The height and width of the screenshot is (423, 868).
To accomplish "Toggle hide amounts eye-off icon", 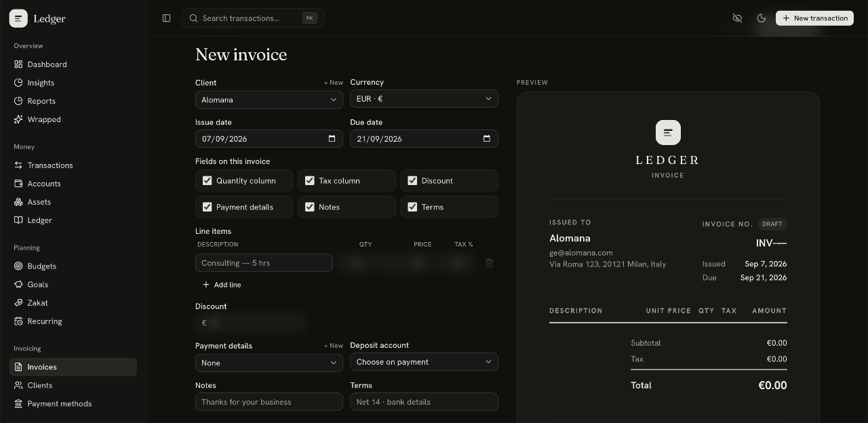I will [737, 18].
